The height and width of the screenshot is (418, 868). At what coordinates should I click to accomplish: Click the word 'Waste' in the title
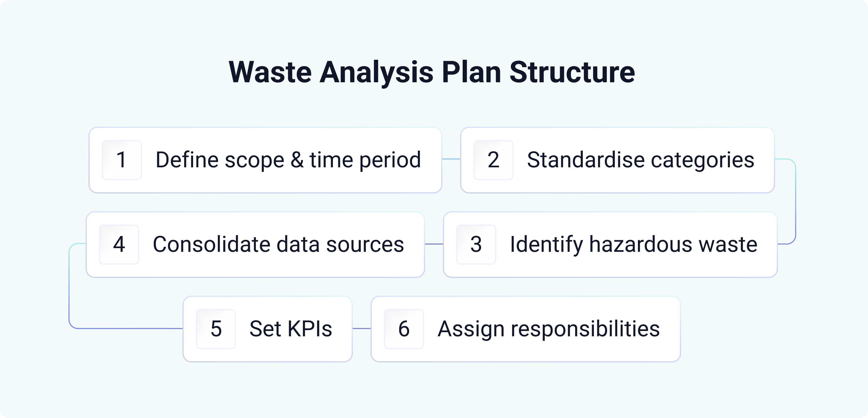pos(270,72)
